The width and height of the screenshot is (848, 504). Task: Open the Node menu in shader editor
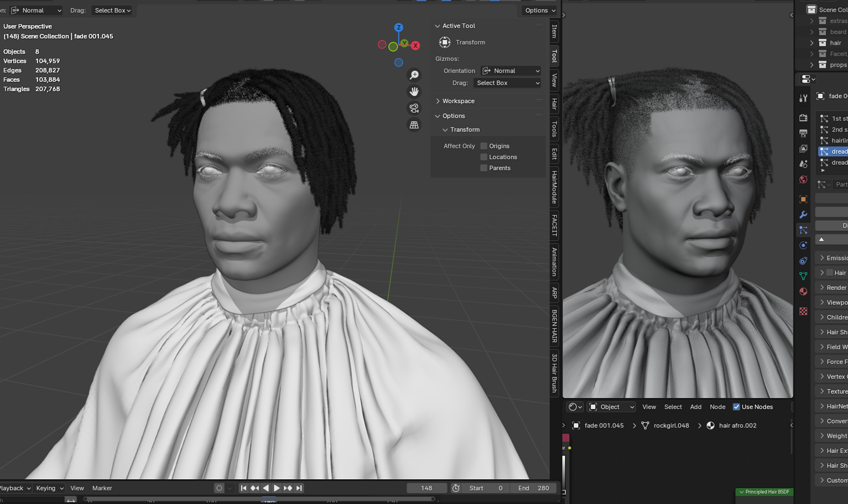pyautogui.click(x=717, y=407)
